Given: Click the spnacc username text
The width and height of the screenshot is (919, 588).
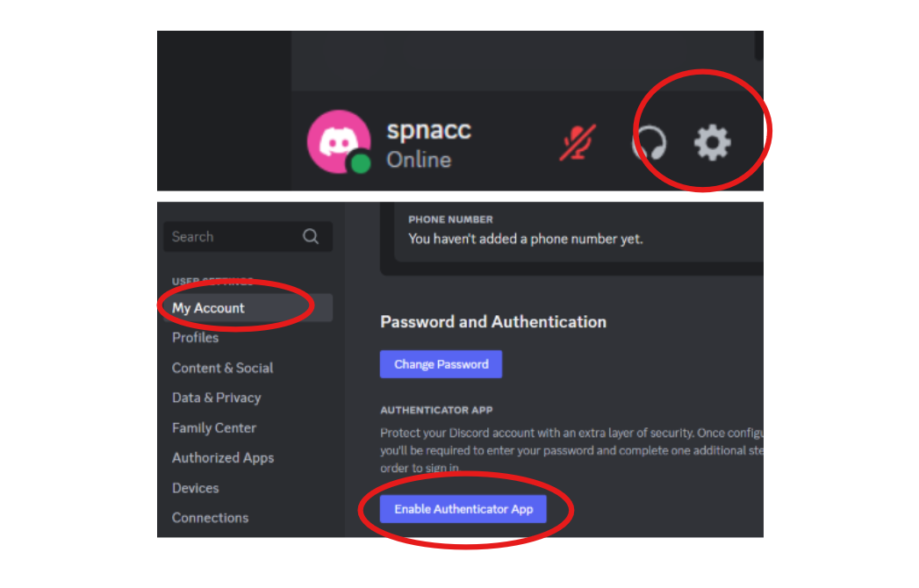Looking at the screenshot, I should pos(428,130).
